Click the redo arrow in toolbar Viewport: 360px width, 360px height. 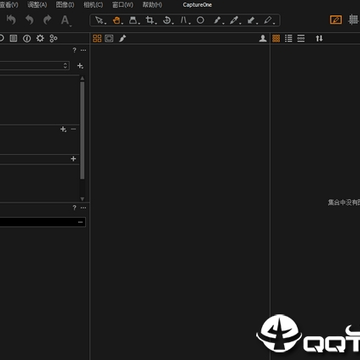47,20
